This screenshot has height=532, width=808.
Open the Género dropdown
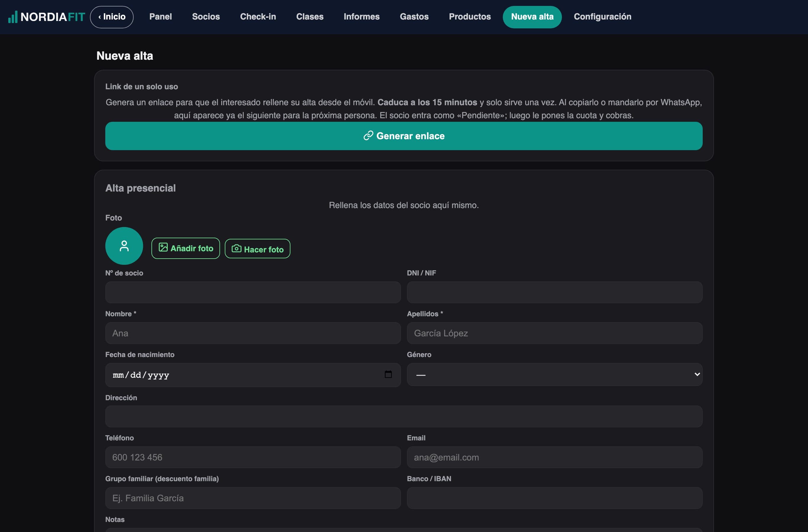(x=555, y=374)
